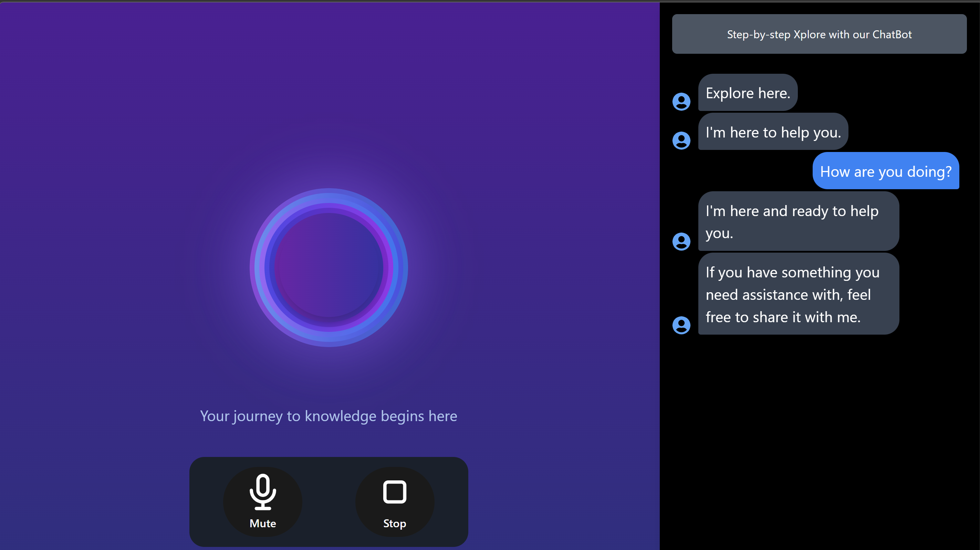Click avatar beside 'need assistance with' message
980x550 pixels.
[x=681, y=325]
